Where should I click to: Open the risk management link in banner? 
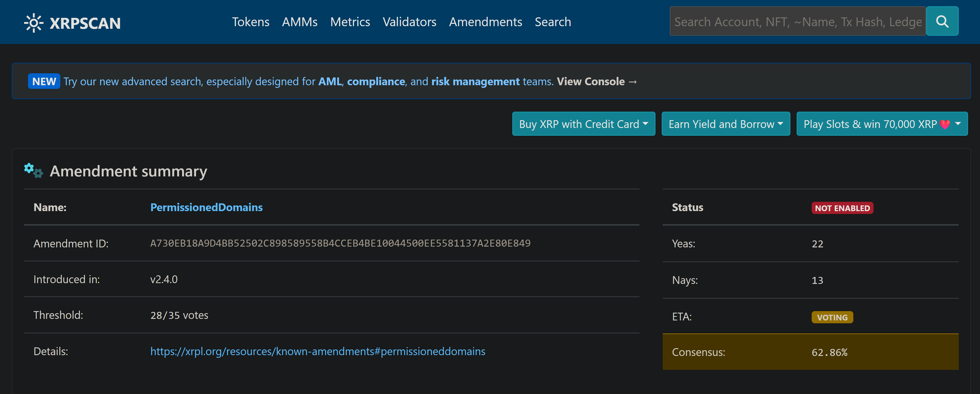pos(475,81)
